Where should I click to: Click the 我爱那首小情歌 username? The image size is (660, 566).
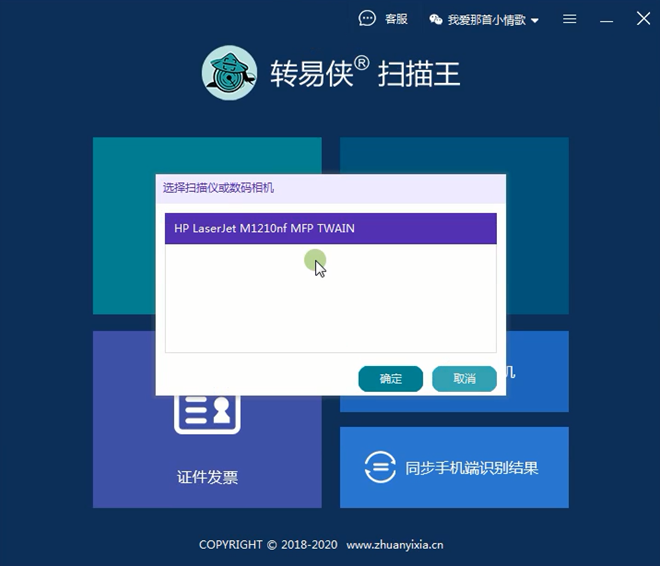click(x=487, y=20)
